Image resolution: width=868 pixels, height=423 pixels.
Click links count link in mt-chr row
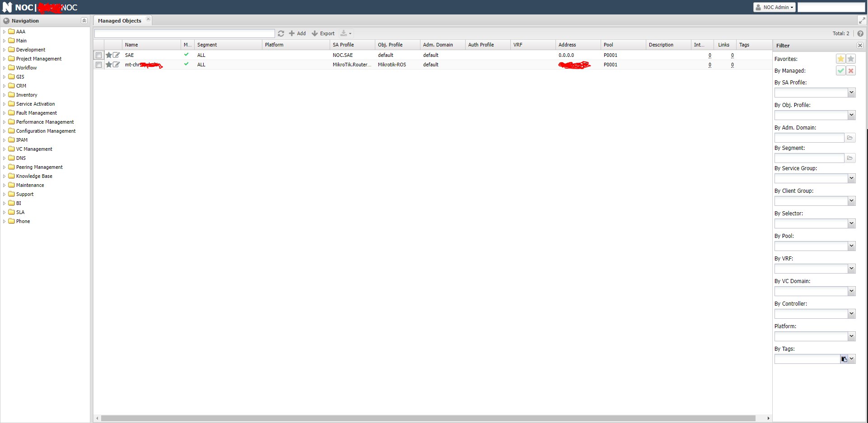click(732, 65)
